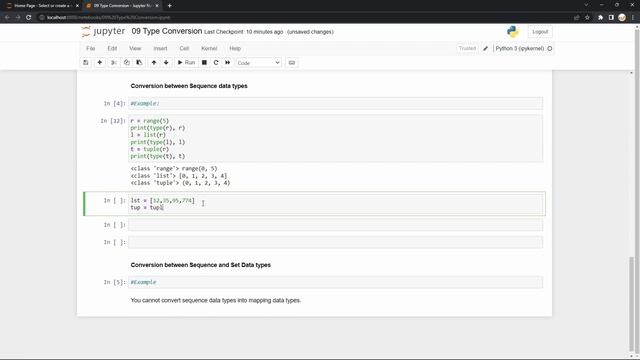Click the first empty cell below tup

(x=336, y=225)
